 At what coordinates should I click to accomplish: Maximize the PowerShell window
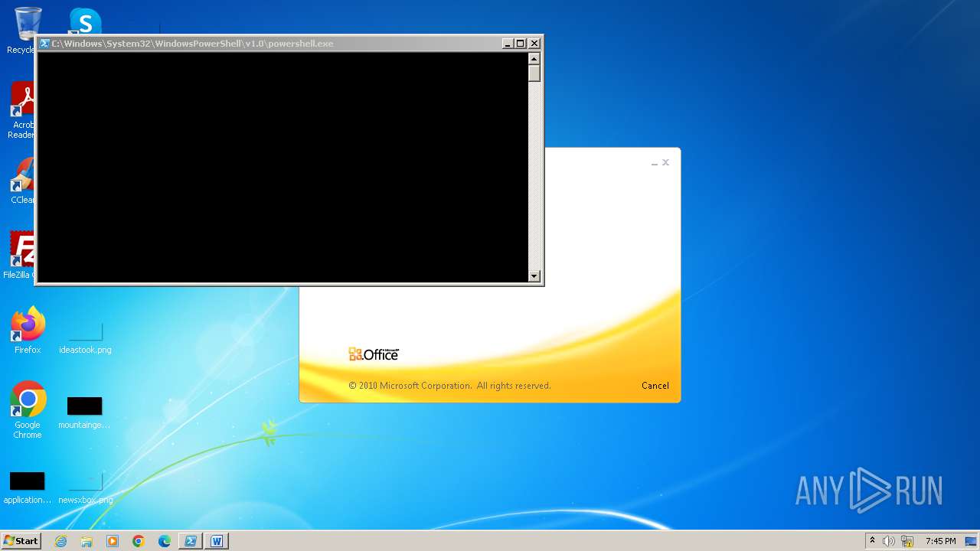(521, 44)
